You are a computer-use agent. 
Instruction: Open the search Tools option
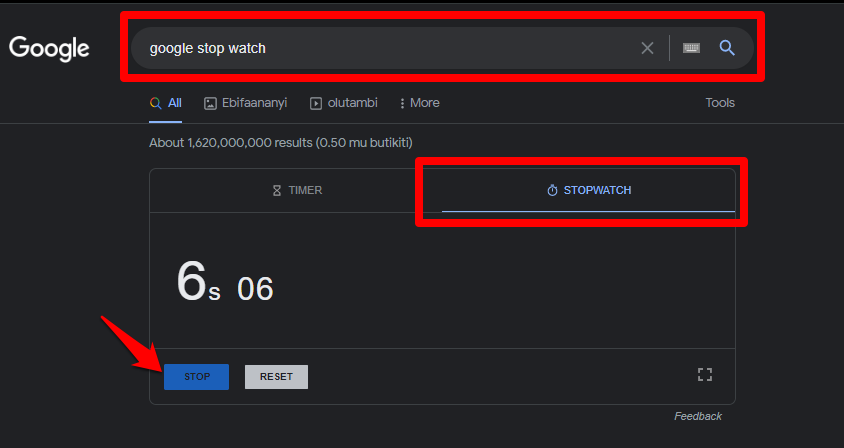pos(720,103)
